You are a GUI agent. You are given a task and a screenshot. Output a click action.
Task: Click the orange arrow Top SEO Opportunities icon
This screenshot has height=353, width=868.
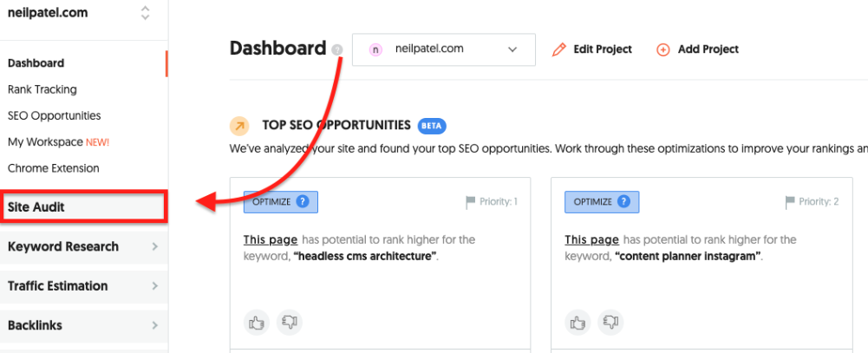[239, 126]
